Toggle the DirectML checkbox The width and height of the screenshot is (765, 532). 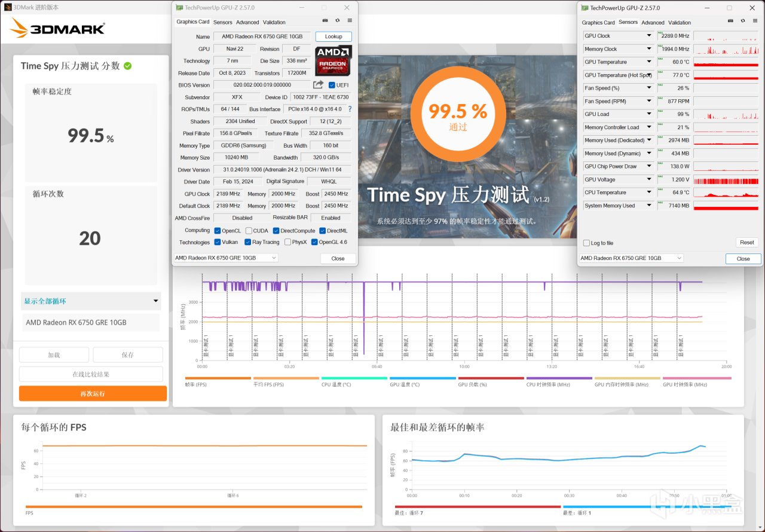tap(323, 231)
